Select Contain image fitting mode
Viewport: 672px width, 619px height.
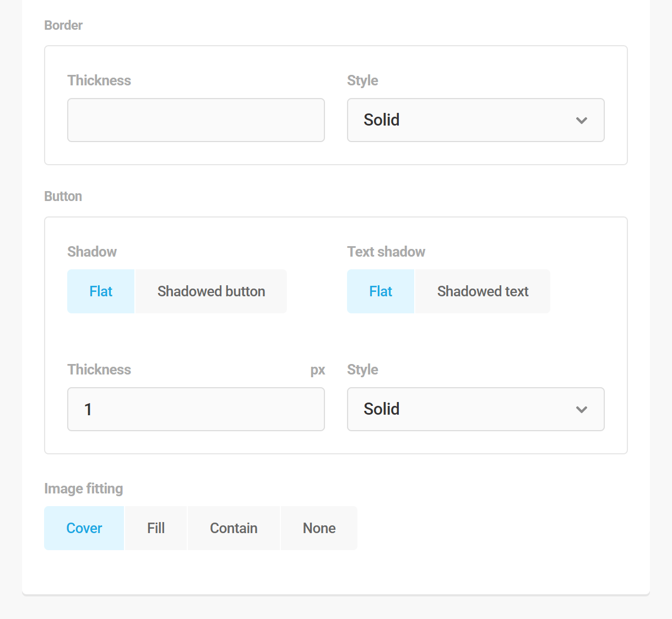[234, 528]
